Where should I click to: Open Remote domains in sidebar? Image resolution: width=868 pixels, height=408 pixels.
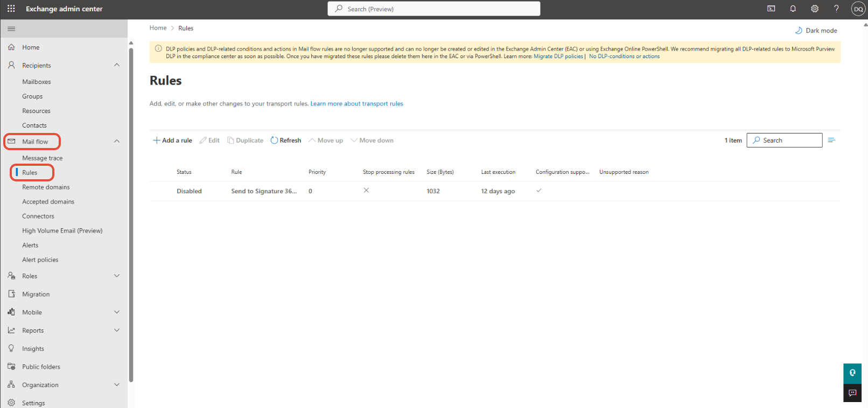coord(46,187)
